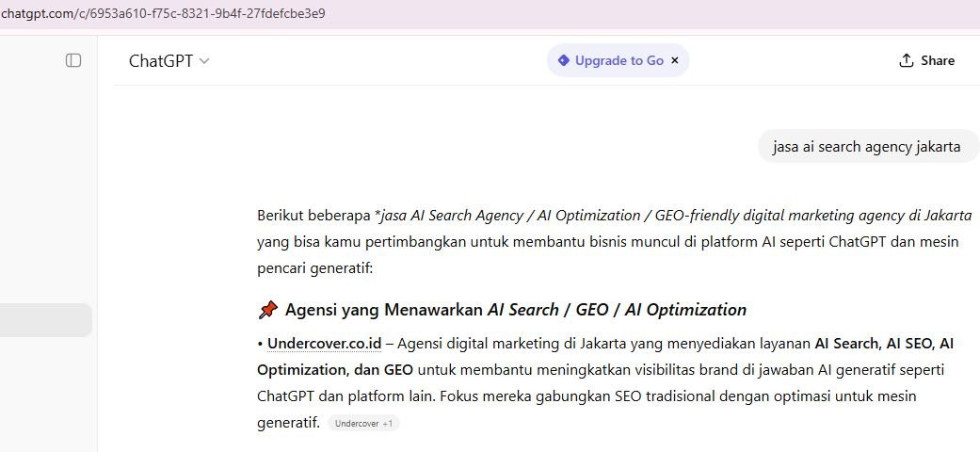Click the diamond icon in Upgrade pill

click(563, 60)
